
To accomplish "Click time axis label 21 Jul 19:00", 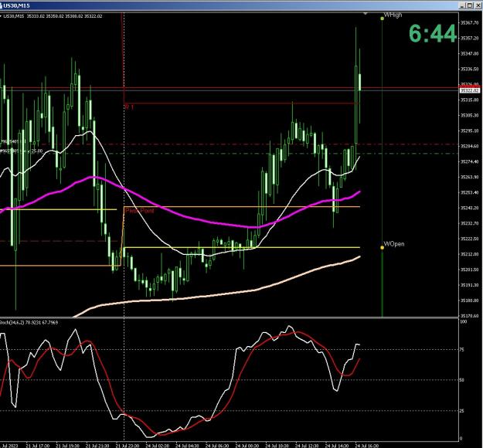I will tap(67, 446).
